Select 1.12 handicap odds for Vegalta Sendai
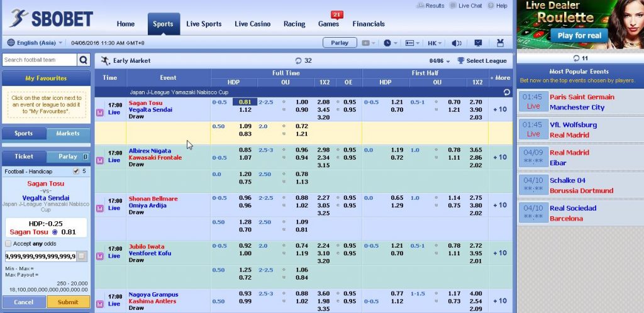Viewport: 644px width, 313px height. [245, 109]
